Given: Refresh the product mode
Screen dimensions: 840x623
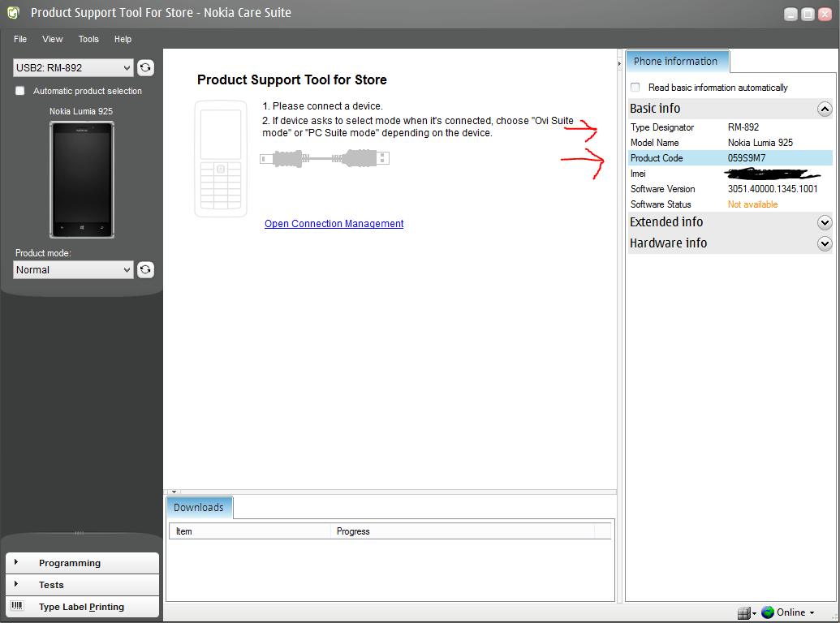Looking at the screenshot, I should pyautogui.click(x=145, y=270).
